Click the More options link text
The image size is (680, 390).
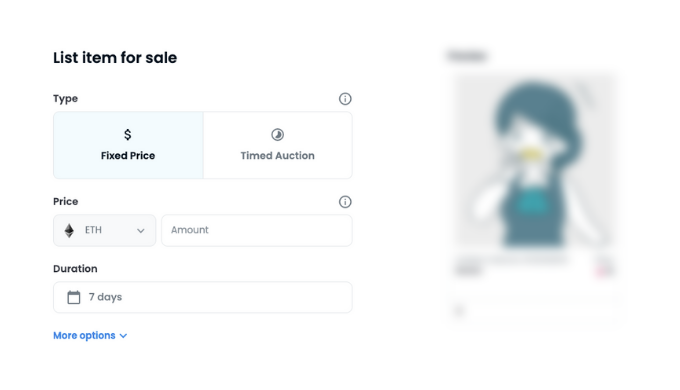[84, 336]
